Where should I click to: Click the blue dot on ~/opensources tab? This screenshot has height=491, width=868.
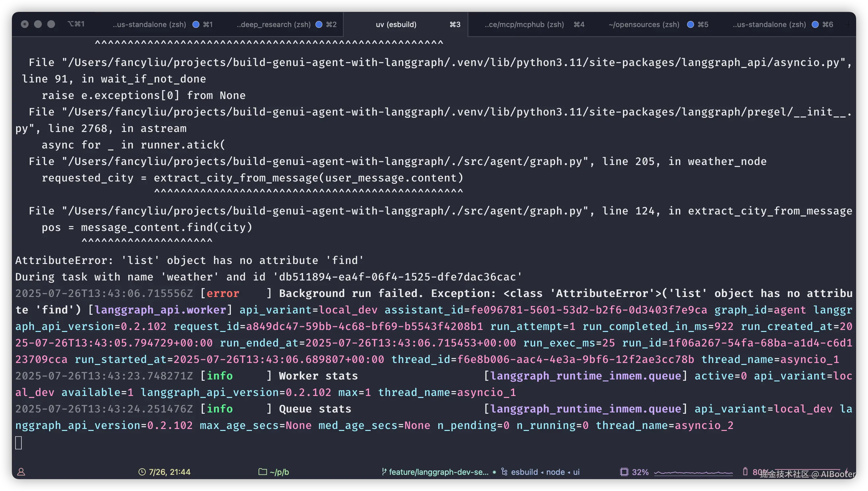point(690,24)
